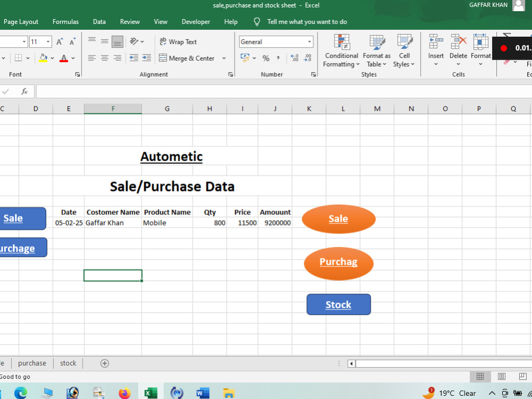Open Font settings dialog launcher
The image size is (532, 399).
point(78,74)
